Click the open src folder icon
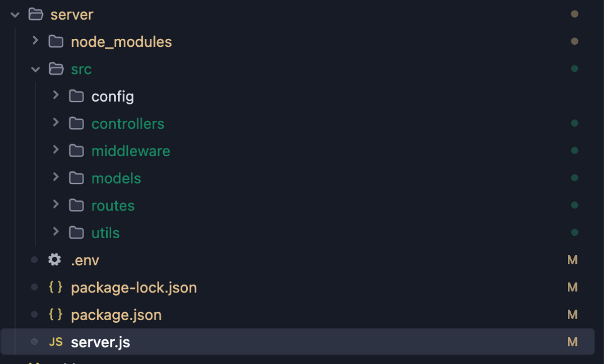Screen dimensions: 604x364 tap(55, 69)
